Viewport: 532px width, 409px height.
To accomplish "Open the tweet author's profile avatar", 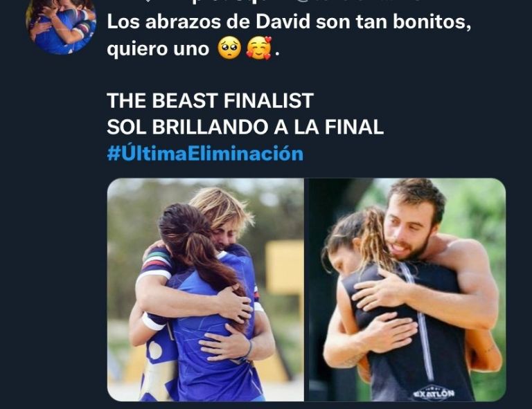I will pos(61,26).
